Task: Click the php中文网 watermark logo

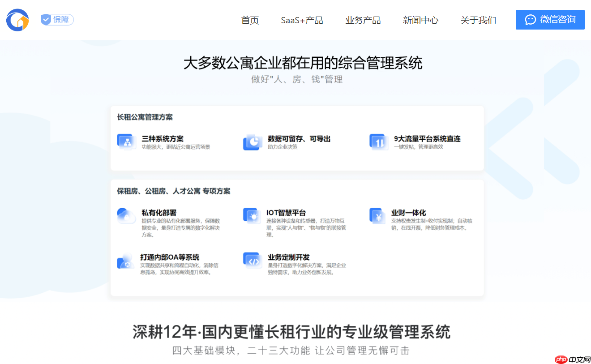Action: (569, 358)
